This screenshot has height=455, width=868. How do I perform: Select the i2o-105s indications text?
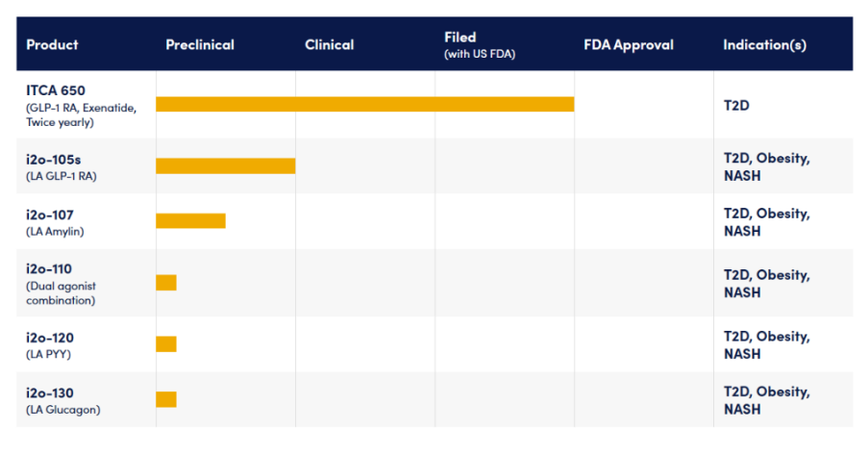(x=766, y=167)
